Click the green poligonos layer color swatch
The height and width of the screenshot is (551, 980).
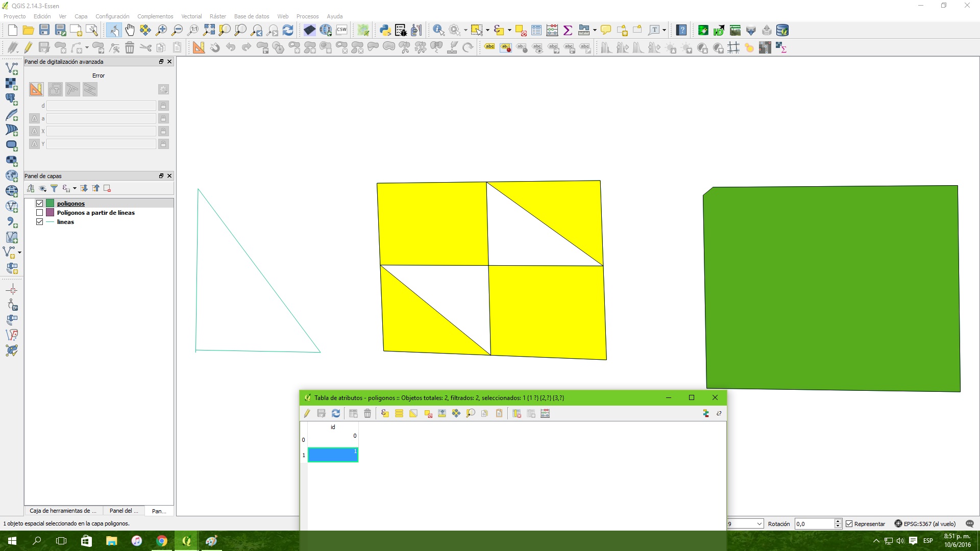tap(50, 204)
